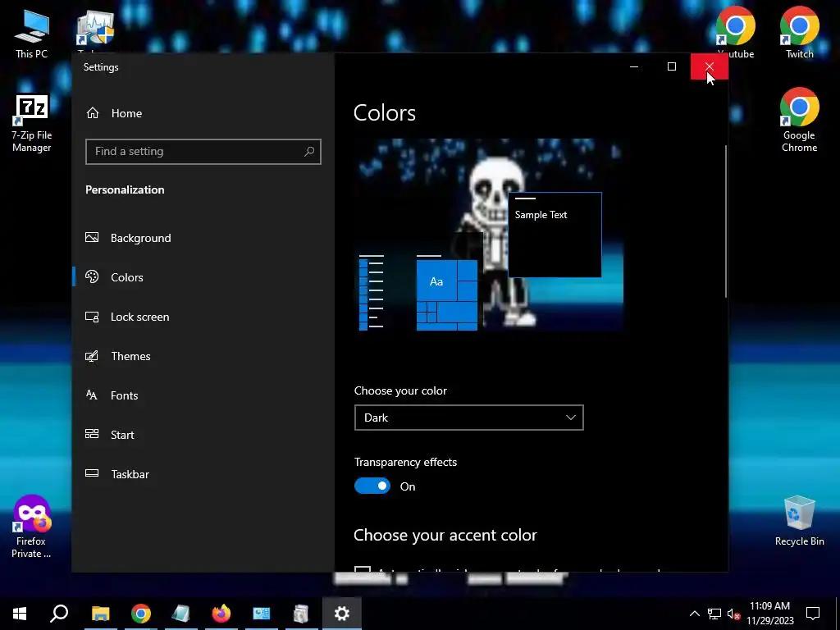Viewport: 840px width, 630px height.
Task: Minimize the Settings window
Action: click(x=634, y=66)
